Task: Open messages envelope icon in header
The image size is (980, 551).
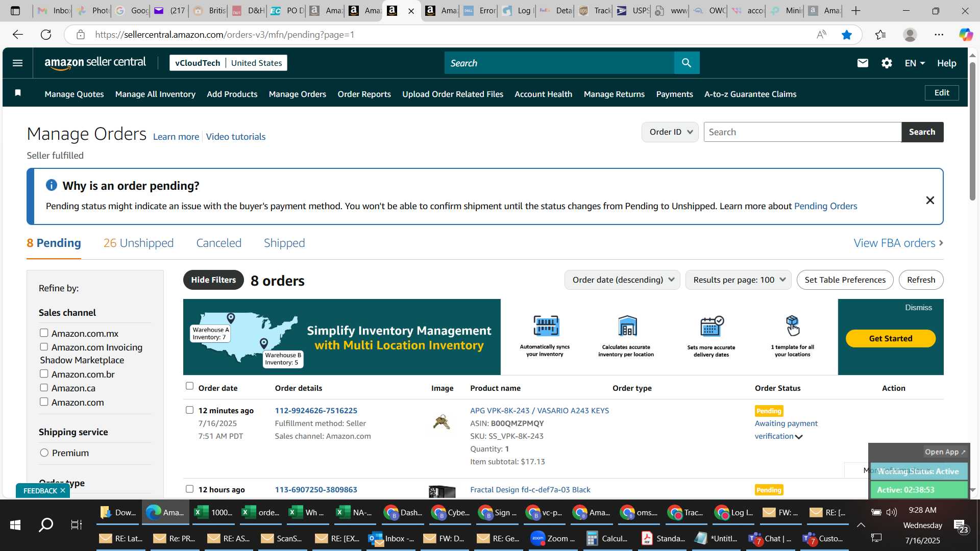Action: point(863,63)
